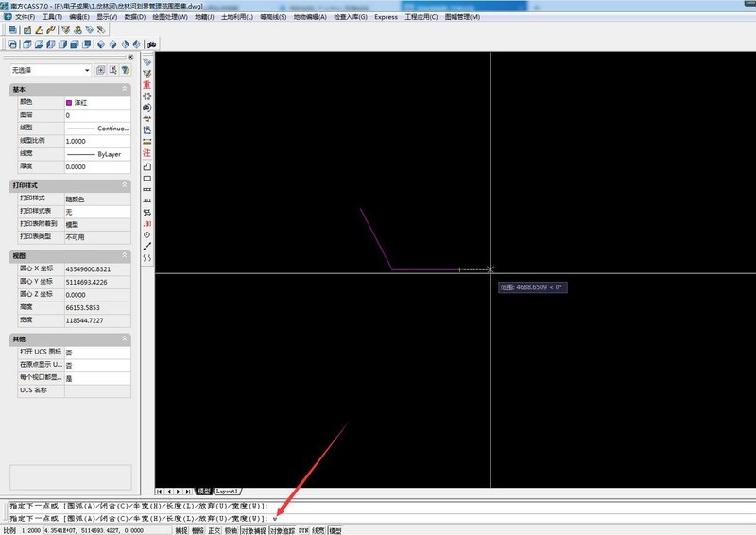Click the last-tab navigation arrow
This screenshot has width=756, height=535.
click(187, 492)
